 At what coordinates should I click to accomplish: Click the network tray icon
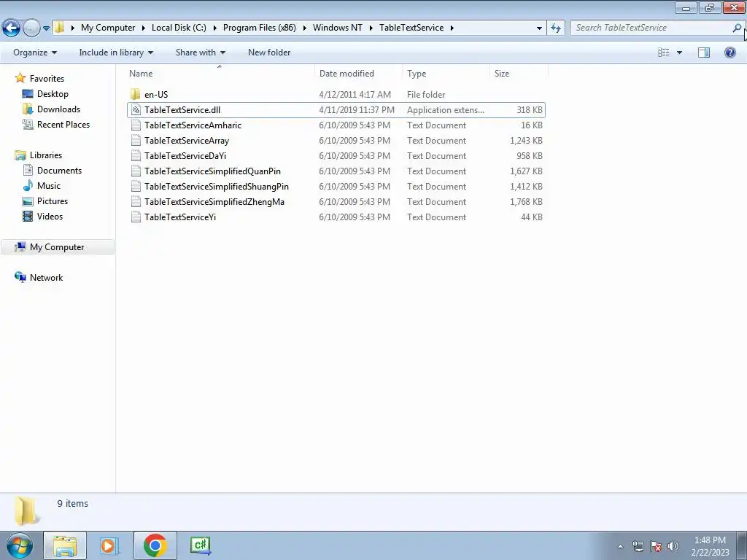pos(638,546)
